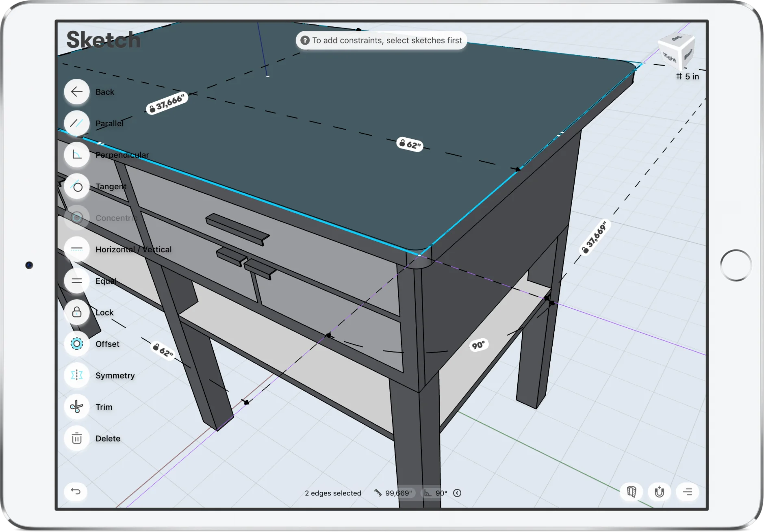Open the help question mark hint
764x532 pixels.
click(x=305, y=41)
